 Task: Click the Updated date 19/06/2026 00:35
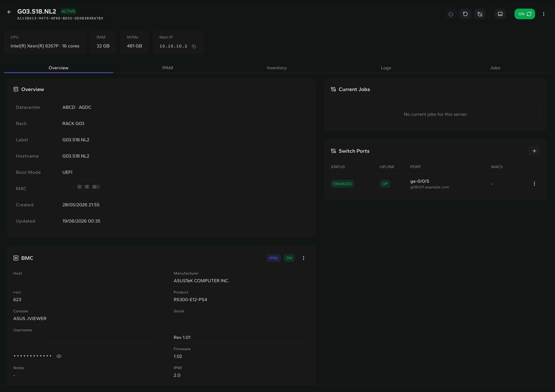point(81,221)
